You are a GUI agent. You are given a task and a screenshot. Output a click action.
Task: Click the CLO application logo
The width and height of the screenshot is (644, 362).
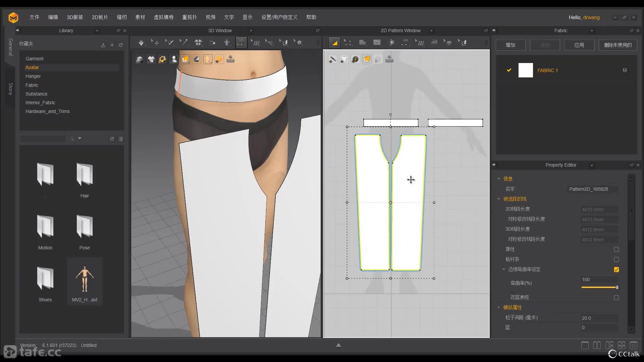coord(13,17)
